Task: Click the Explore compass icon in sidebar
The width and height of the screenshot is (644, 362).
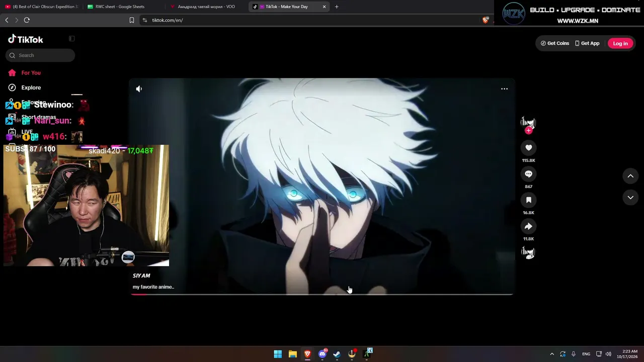Action: tap(12, 87)
